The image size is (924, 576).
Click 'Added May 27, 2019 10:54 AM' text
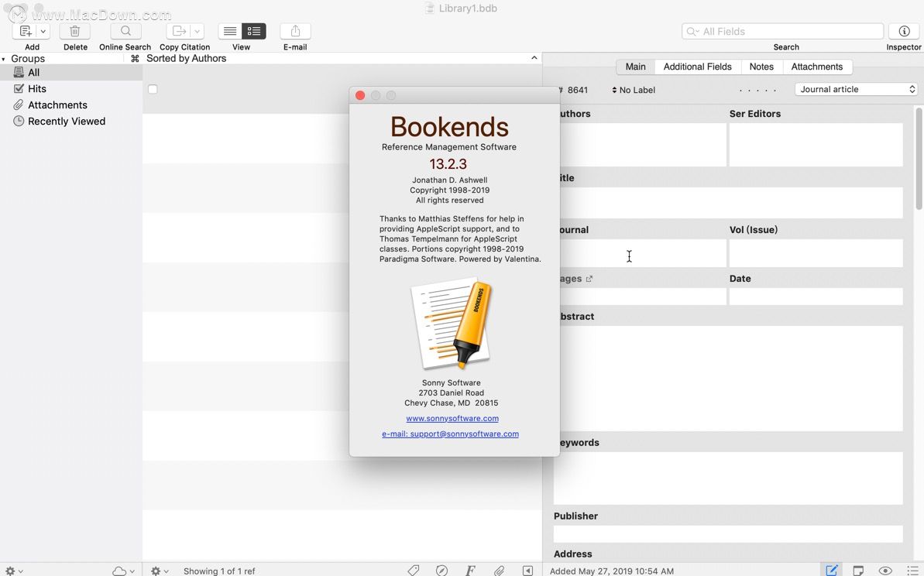click(612, 571)
